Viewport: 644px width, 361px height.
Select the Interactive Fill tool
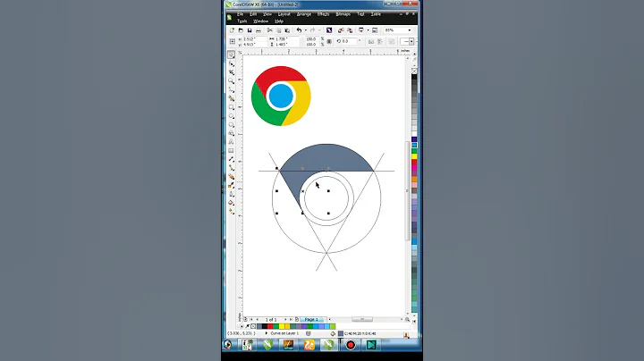click(232, 212)
